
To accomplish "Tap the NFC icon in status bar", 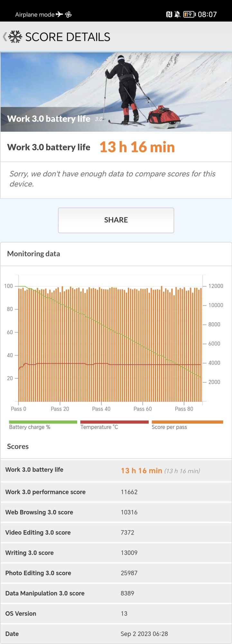I will pos(169,14).
